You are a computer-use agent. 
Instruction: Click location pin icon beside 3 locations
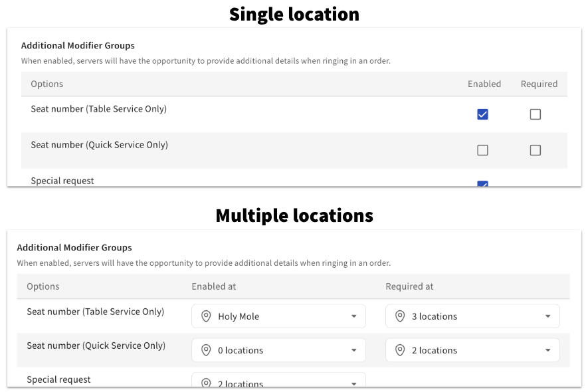[400, 316]
